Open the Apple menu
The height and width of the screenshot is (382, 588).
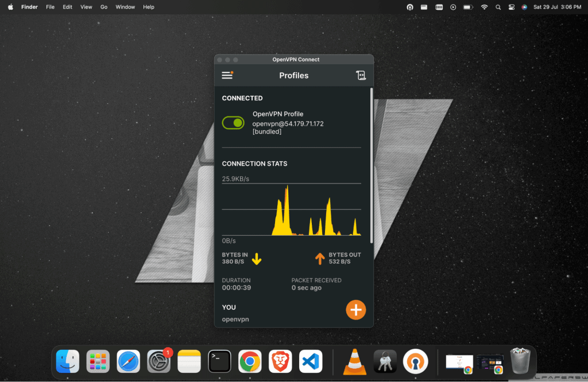pos(10,7)
